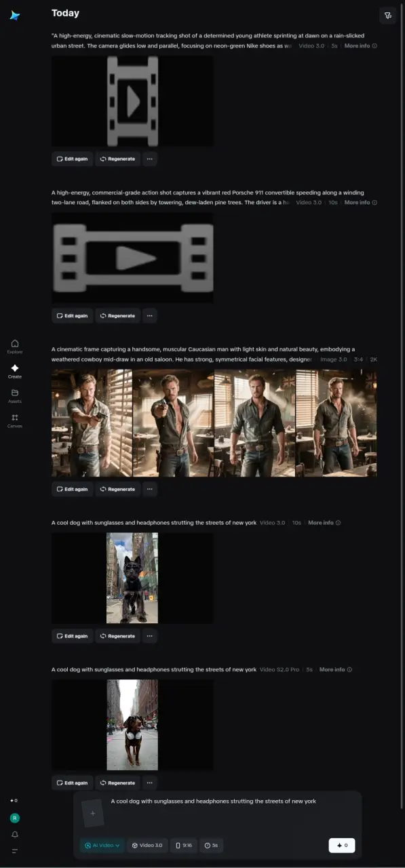Click the menu lines icon under the bell
Image resolution: width=405 pixels, height=868 pixels.
point(14,850)
